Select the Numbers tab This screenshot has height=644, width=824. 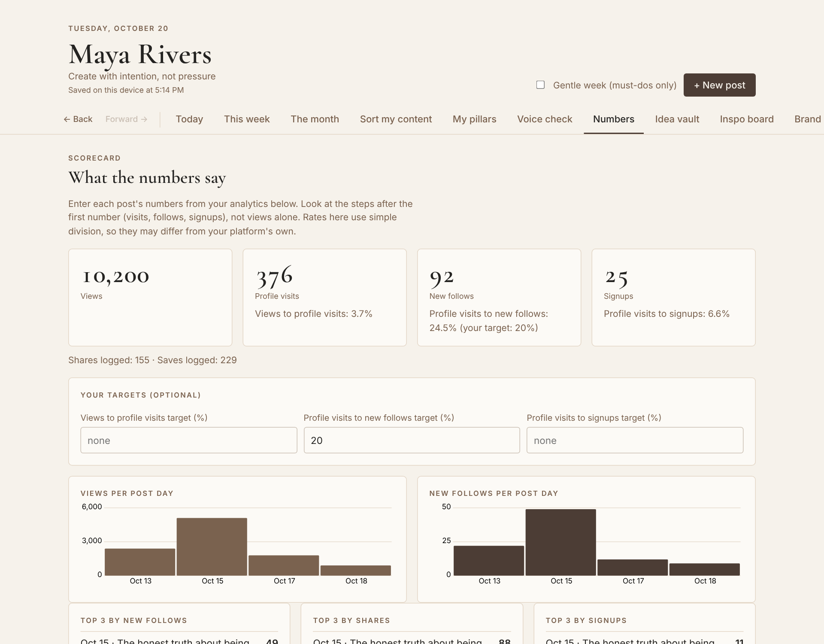pyautogui.click(x=614, y=119)
